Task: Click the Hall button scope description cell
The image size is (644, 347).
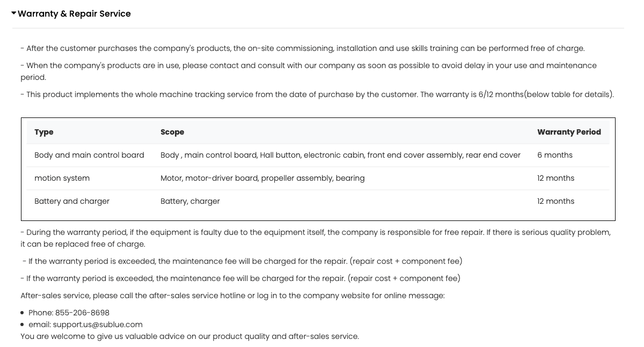Action: [340, 155]
